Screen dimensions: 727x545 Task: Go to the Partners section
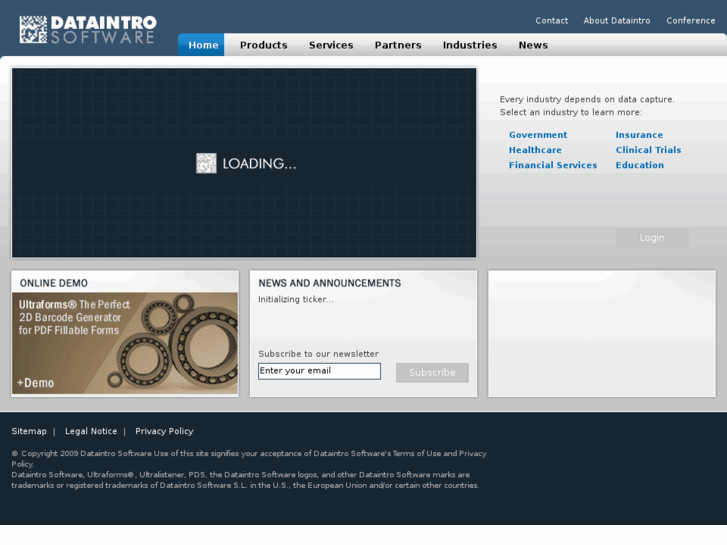click(398, 45)
